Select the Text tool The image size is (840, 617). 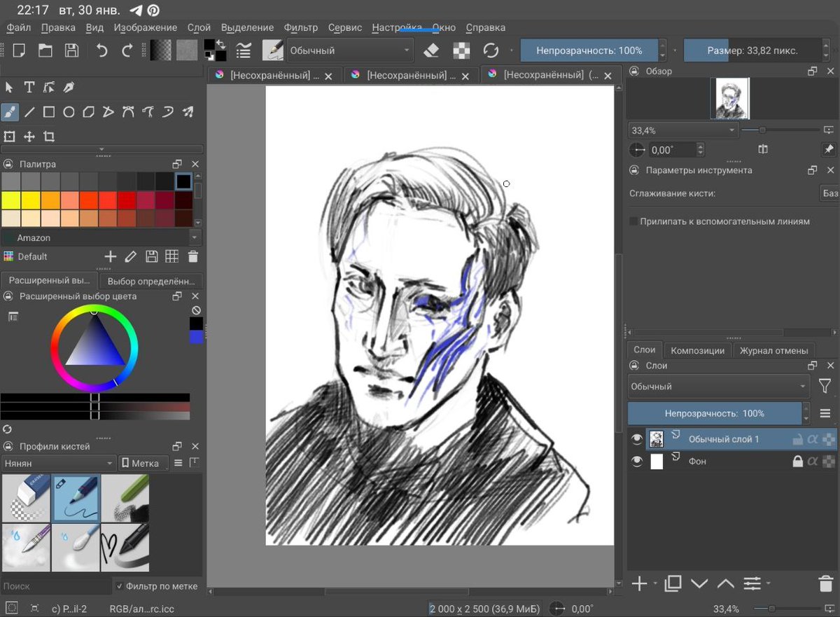pos(29,88)
